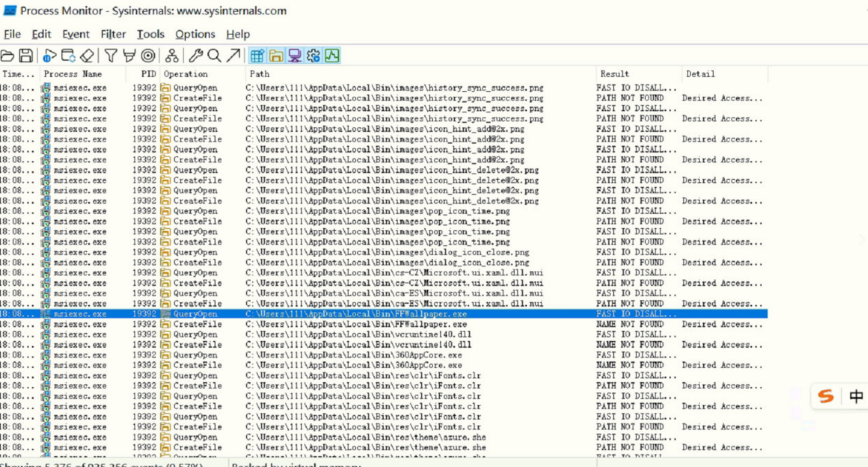Select the QueryOpen 360AppCore.exe path

tap(353, 355)
